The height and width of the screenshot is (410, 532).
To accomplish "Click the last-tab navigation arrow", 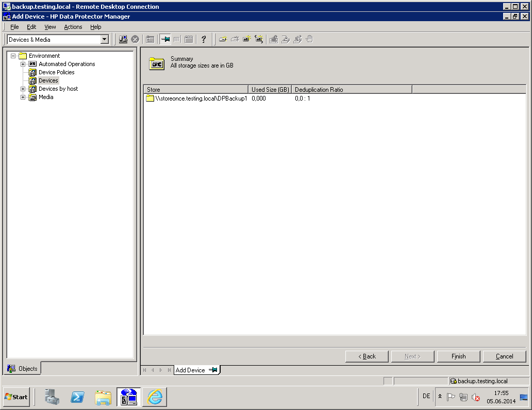I will point(169,370).
